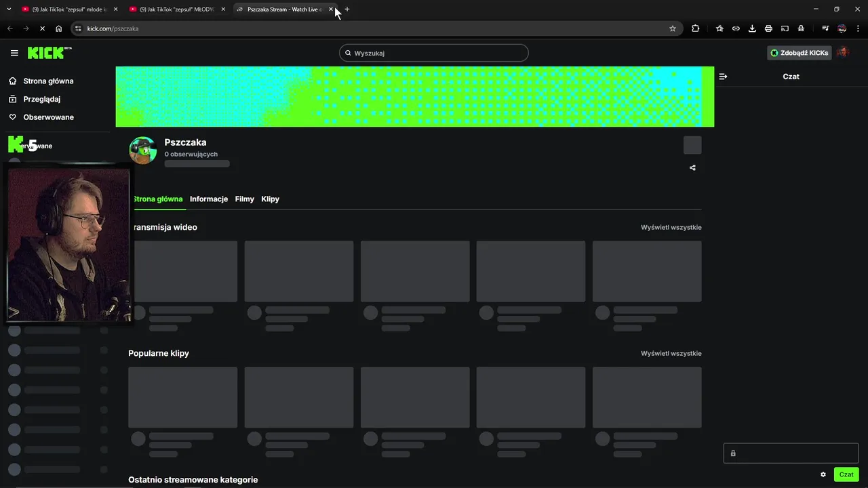Click Wyświetl wszystkie for Popularne klipy
The image size is (868, 488).
coord(671,353)
